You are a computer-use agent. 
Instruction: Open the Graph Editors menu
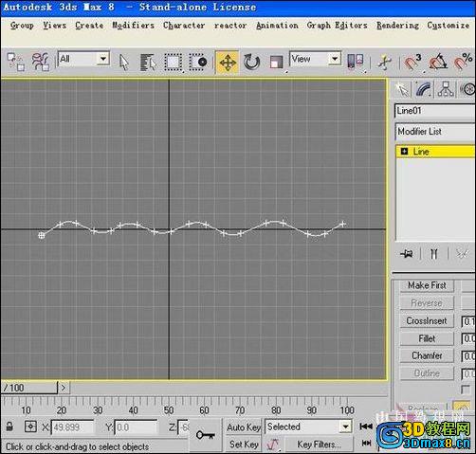point(338,26)
